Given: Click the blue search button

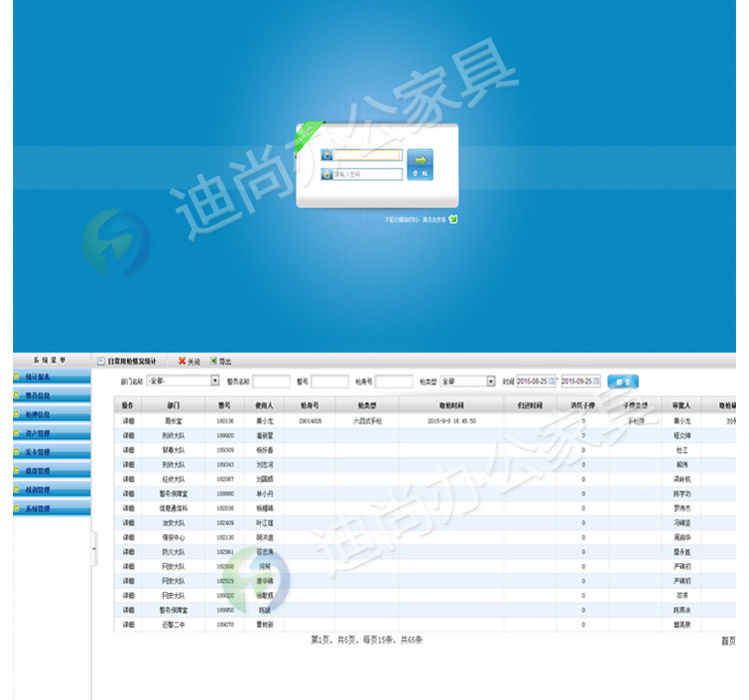Looking at the screenshot, I should coord(622,380).
